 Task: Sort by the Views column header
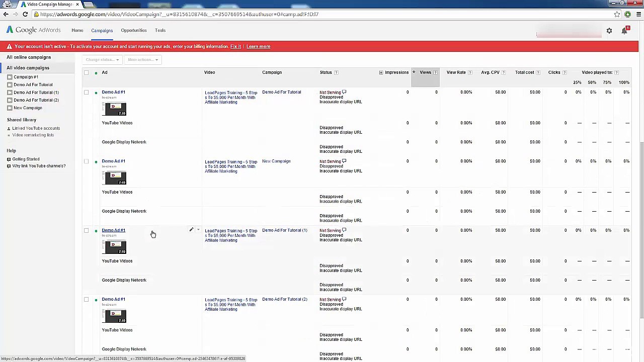(x=426, y=72)
